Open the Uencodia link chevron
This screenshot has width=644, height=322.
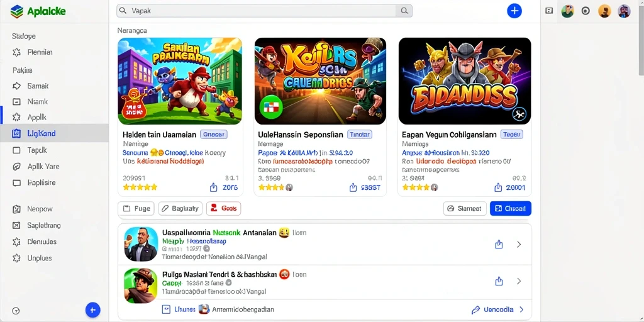(521, 309)
